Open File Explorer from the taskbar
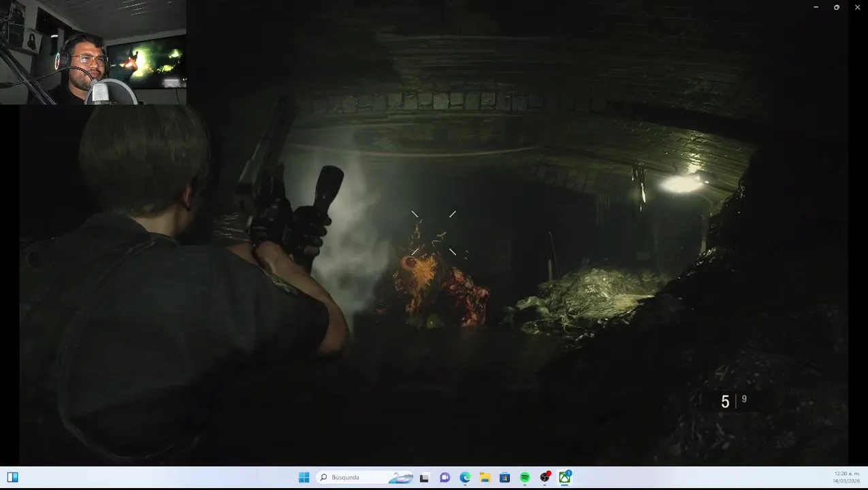868x490 pixels. pyautogui.click(x=485, y=478)
